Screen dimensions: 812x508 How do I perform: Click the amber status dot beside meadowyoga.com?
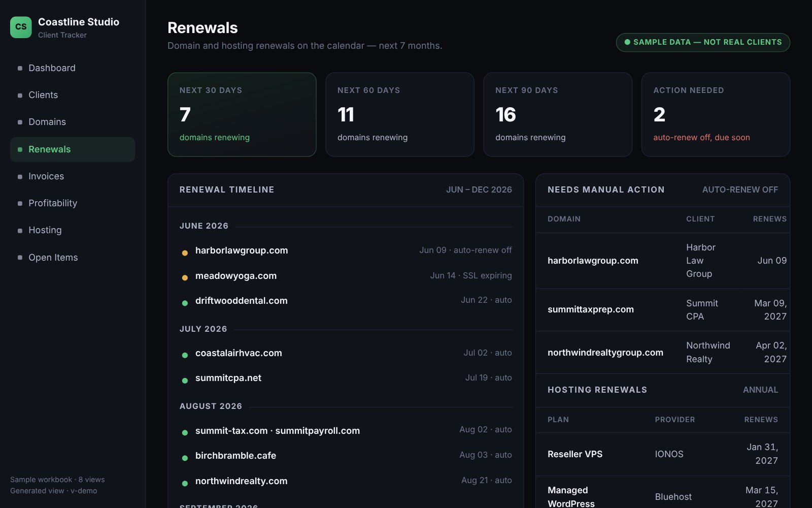(x=185, y=277)
